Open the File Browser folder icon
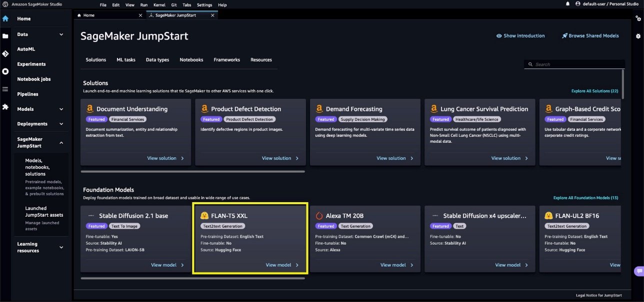 tap(5, 36)
